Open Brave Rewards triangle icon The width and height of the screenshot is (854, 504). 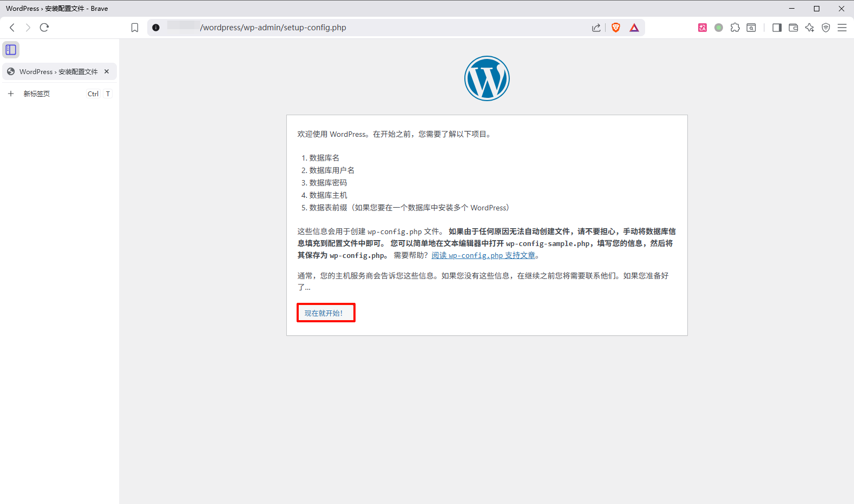tap(634, 28)
